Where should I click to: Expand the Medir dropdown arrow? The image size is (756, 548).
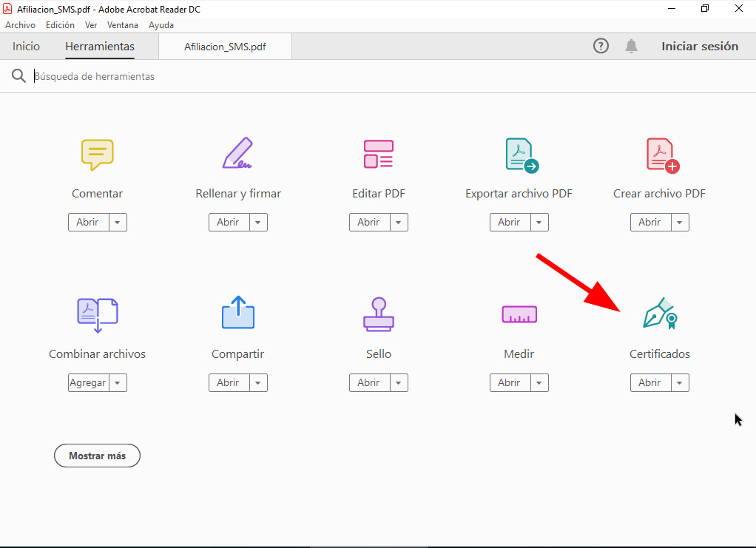(x=539, y=382)
